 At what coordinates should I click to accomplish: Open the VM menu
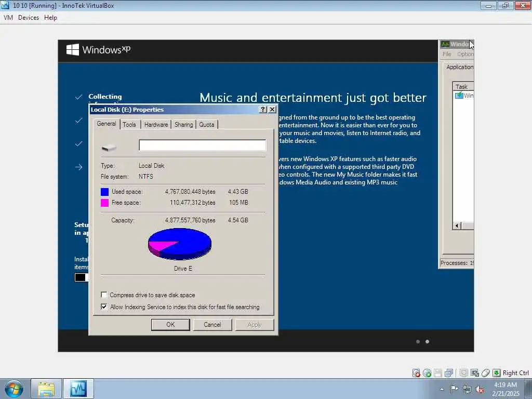(x=8, y=17)
